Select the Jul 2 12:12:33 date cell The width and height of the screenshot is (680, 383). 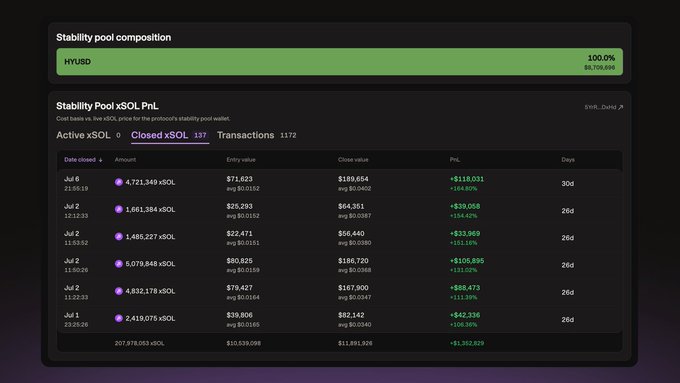pos(76,211)
